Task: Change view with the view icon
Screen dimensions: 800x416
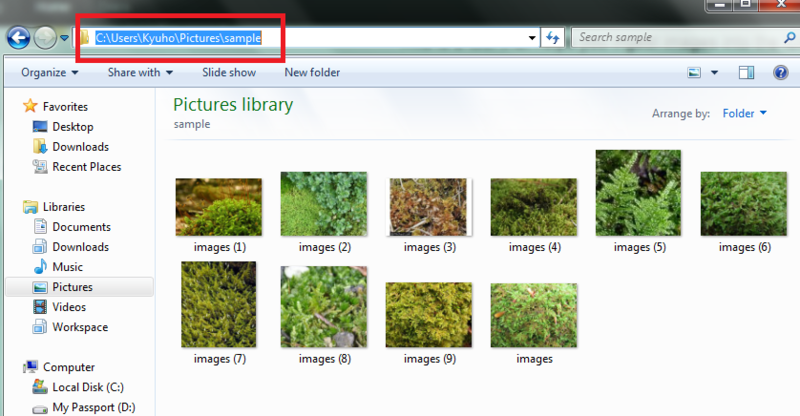Action: pos(694,72)
